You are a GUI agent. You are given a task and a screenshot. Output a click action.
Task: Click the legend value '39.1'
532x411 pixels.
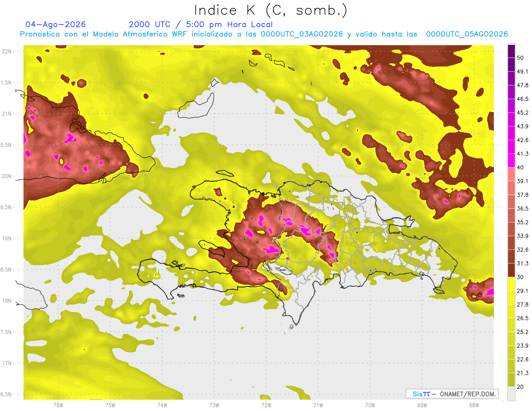(x=522, y=181)
